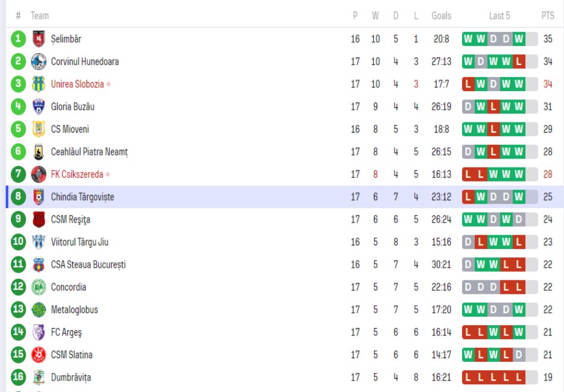564x392 pixels.
Task: Open the Ceahlăul Piatra Neamț team page
Action: [x=89, y=152]
